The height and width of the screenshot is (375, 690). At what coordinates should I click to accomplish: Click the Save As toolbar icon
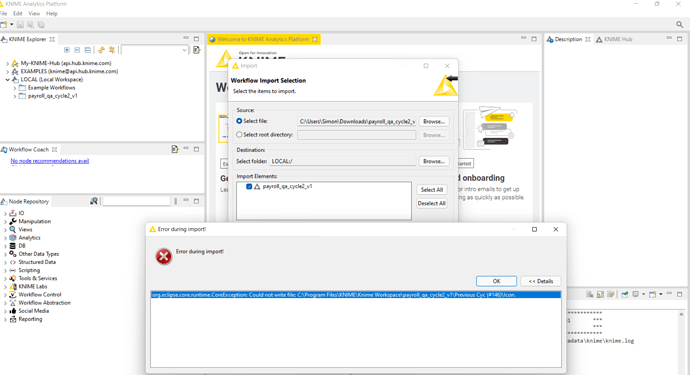(x=30, y=25)
